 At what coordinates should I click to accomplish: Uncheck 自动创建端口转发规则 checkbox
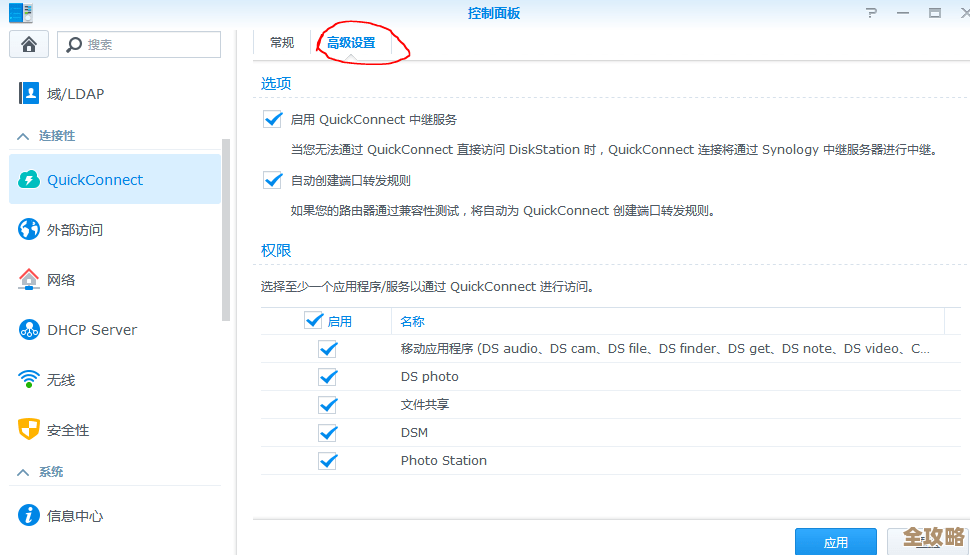(x=272, y=180)
